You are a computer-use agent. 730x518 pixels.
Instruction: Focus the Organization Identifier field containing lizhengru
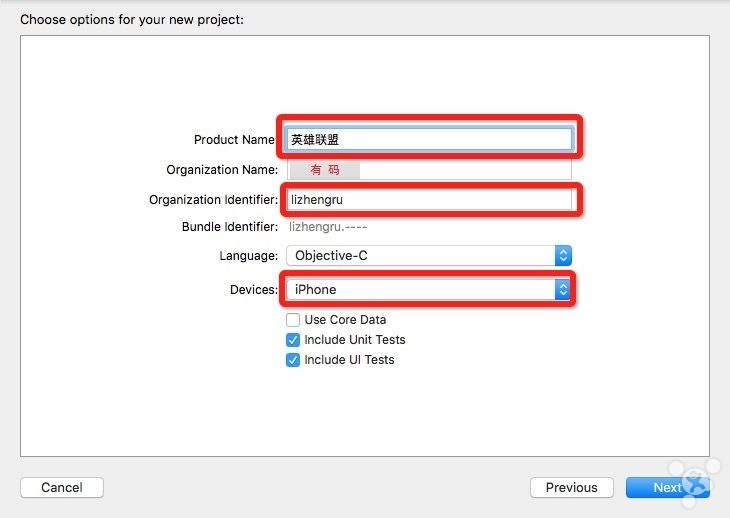[429, 200]
